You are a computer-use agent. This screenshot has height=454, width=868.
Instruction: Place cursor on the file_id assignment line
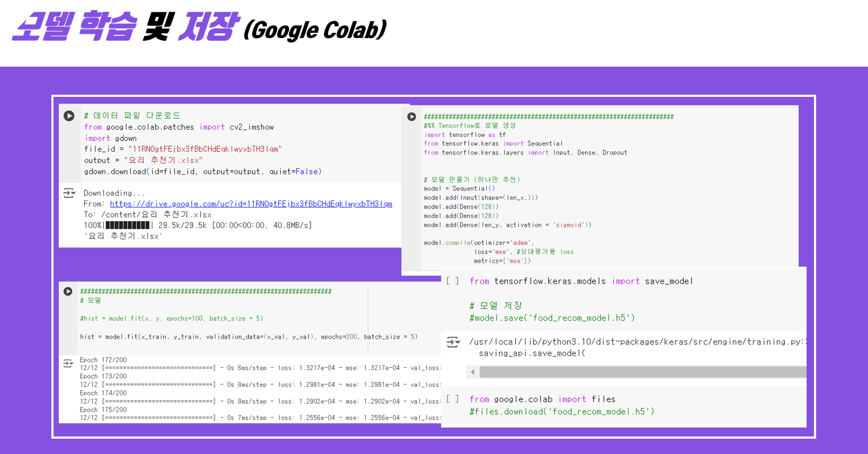click(x=183, y=149)
